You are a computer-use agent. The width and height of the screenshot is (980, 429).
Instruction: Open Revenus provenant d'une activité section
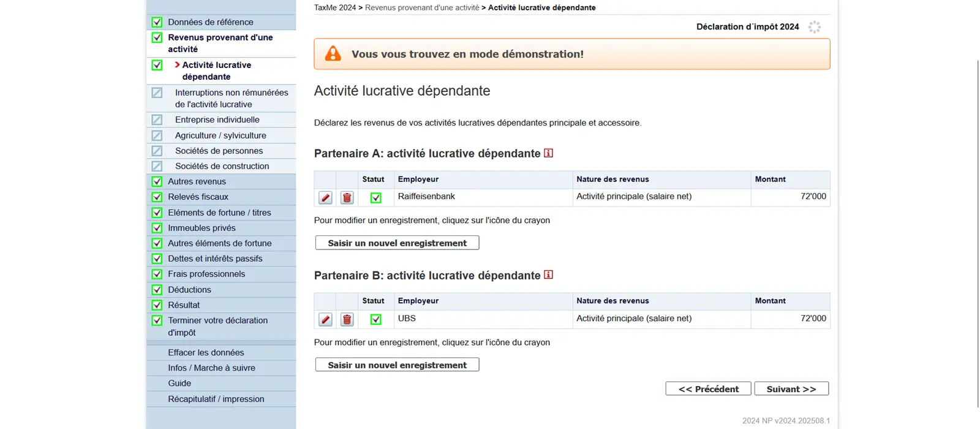coord(221,43)
